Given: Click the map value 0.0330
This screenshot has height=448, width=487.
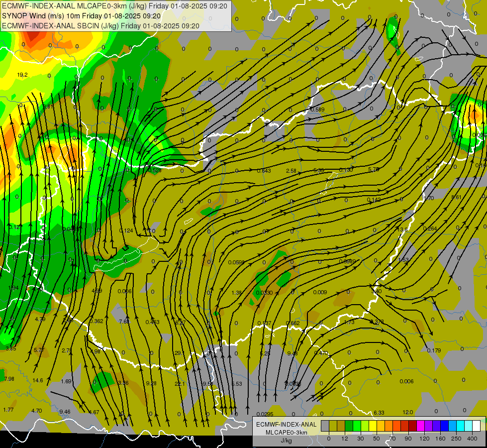Looking at the screenshot, I should tap(264, 293).
